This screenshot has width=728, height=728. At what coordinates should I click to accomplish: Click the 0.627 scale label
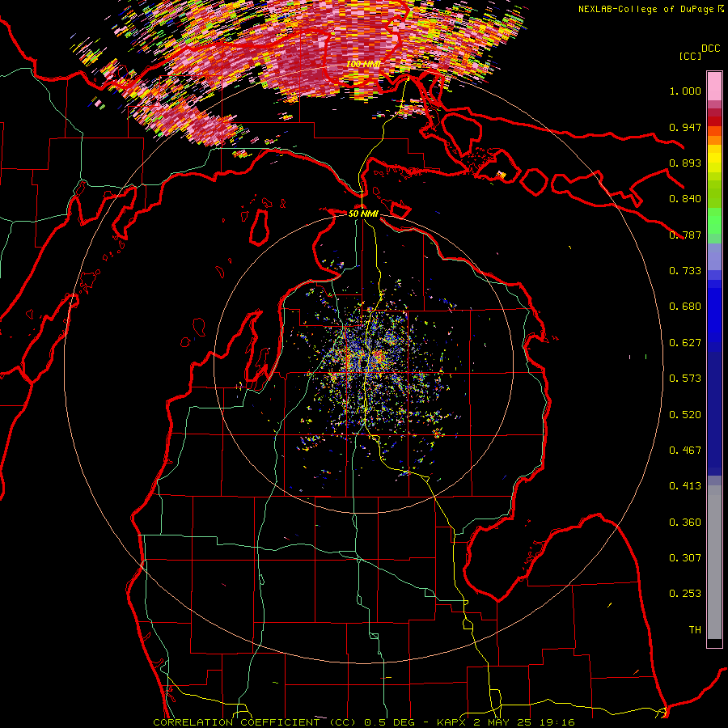click(x=685, y=343)
